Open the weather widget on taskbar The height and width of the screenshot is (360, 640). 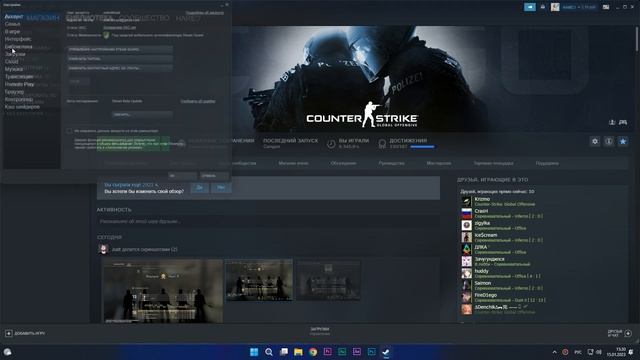coord(7,352)
